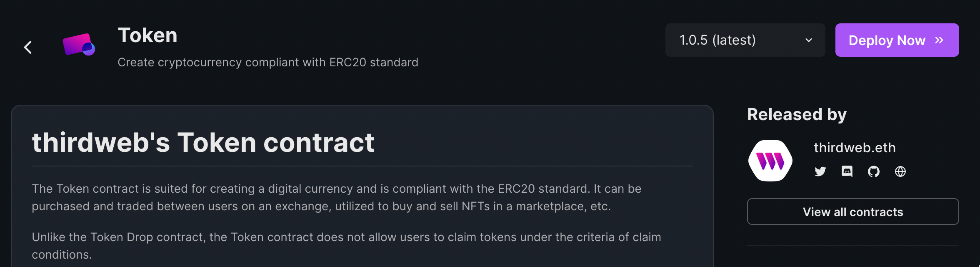
Task: Click the thirdweb.eth username link
Action: coord(855,147)
